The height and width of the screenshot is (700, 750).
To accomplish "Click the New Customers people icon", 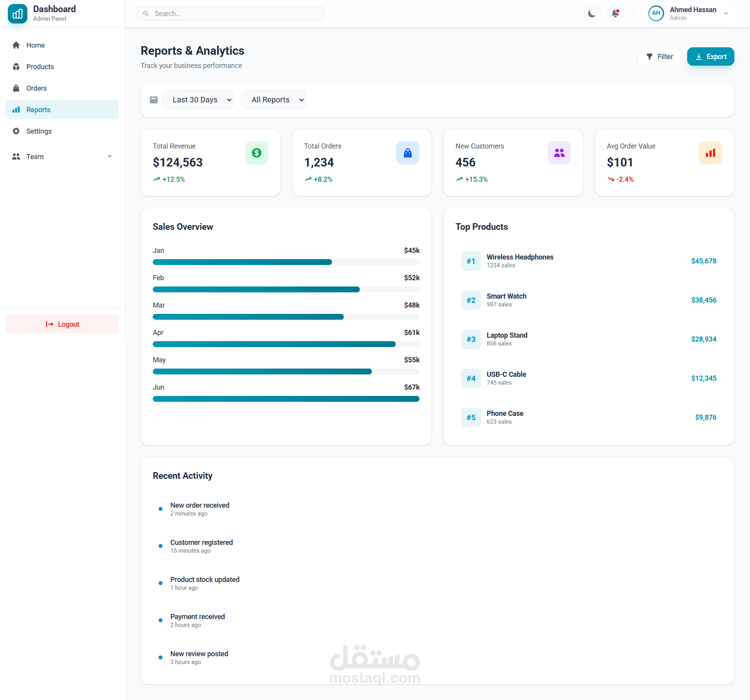I will (x=559, y=153).
